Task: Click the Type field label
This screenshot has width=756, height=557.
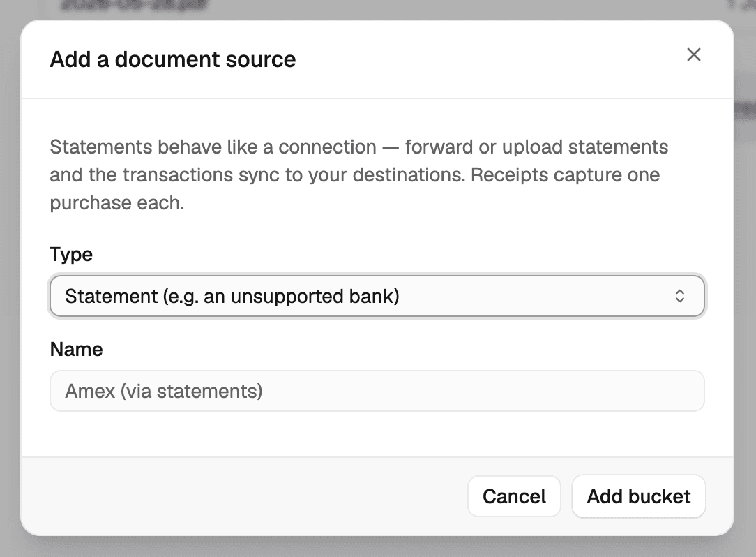Action: [71, 254]
